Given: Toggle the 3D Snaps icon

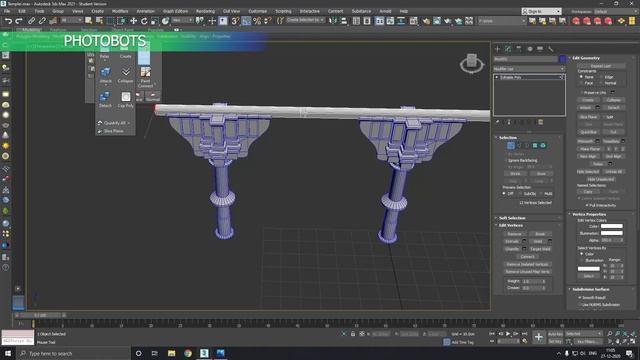Looking at the screenshot, I should pos(235,20).
